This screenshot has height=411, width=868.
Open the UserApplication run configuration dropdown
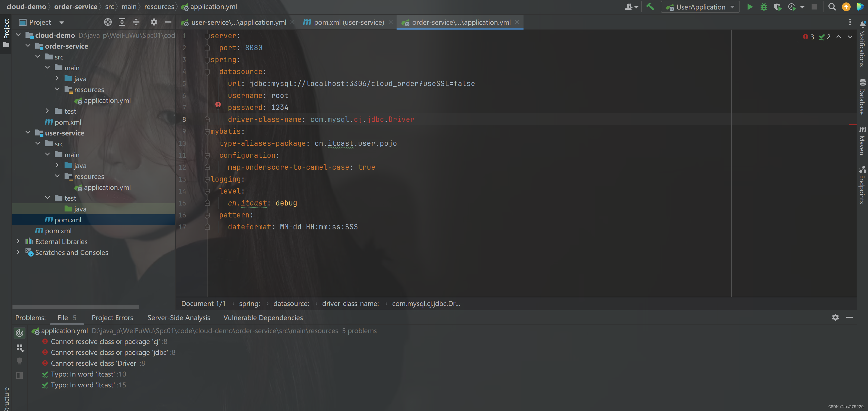pos(732,7)
